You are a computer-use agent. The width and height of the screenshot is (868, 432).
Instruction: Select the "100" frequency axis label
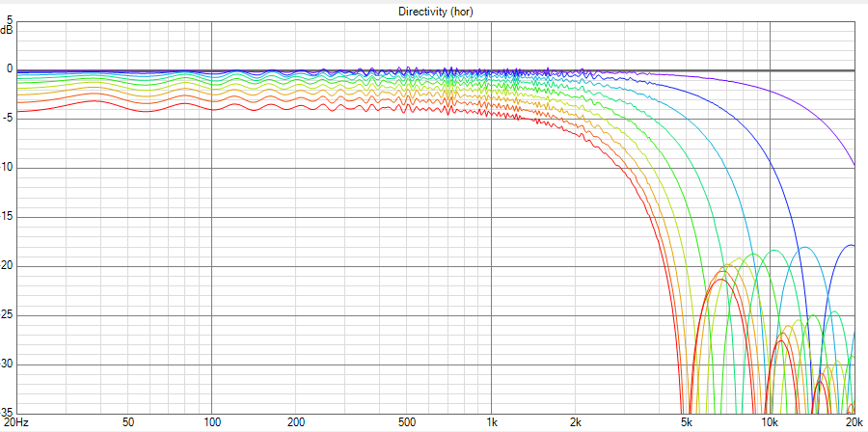pyautogui.click(x=212, y=423)
